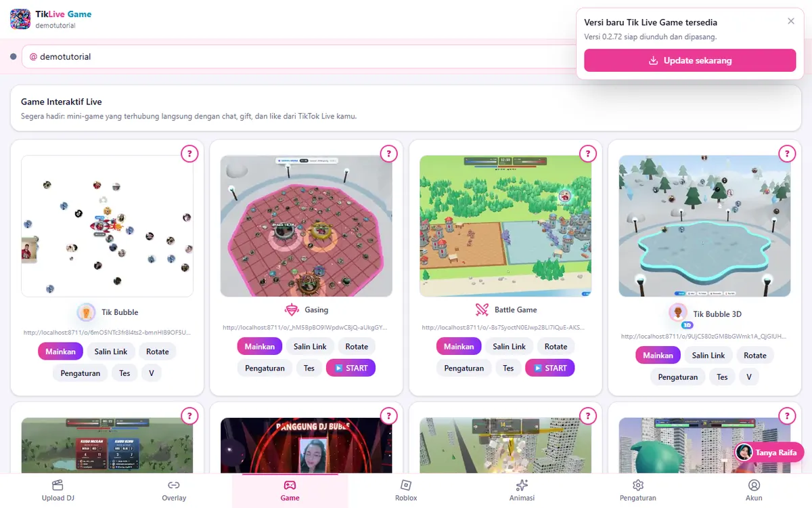Click Rotate for Tik Bubble 3D
This screenshot has width=812, height=508.
[755, 355]
